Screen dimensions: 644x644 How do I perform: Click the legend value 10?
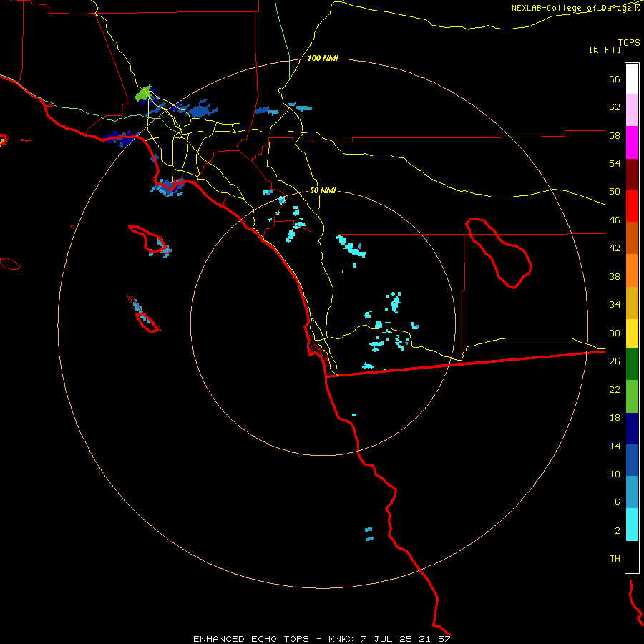coord(615,474)
